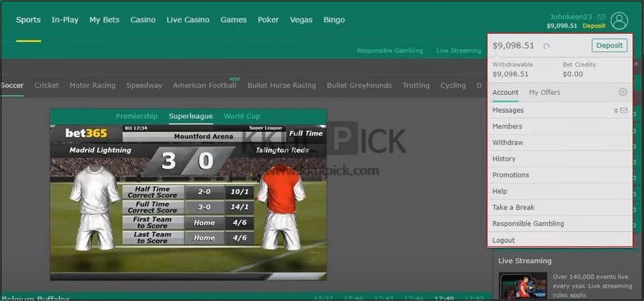Click the Mountford Arena venue label
The height and width of the screenshot is (301, 644).
click(x=203, y=136)
